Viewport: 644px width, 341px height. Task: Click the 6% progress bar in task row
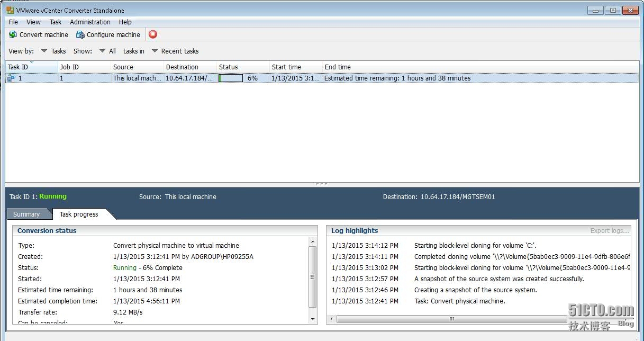(x=231, y=78)
